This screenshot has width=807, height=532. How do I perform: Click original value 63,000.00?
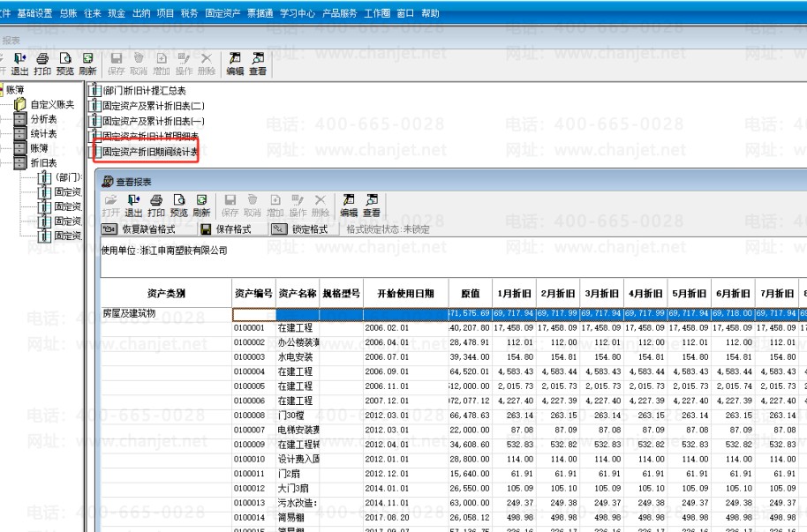click(471, 503)
